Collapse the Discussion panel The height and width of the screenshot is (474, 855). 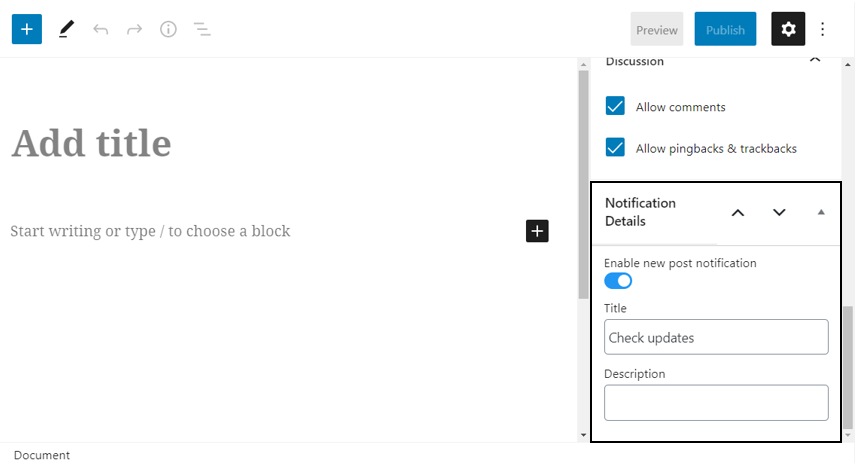tap(815, 59)
